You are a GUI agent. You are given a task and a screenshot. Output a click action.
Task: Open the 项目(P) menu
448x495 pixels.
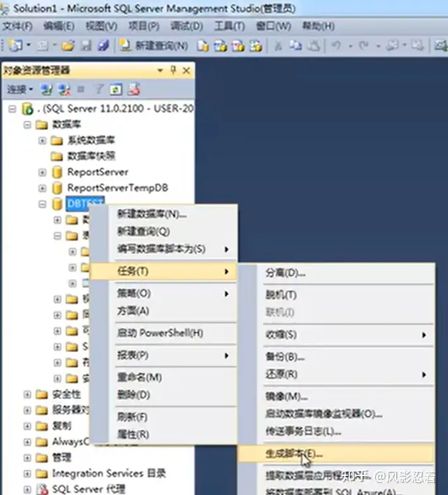click(144, 26)
